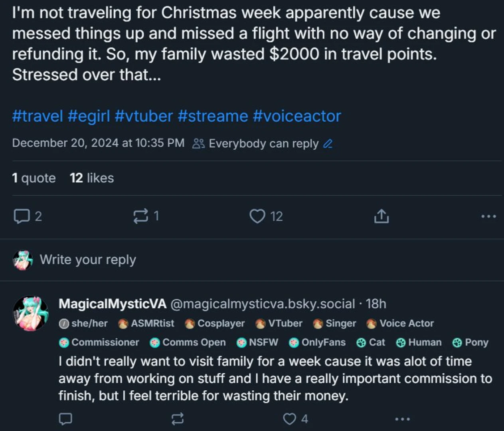
Task: View the 12 likes list
Action: 92,178
